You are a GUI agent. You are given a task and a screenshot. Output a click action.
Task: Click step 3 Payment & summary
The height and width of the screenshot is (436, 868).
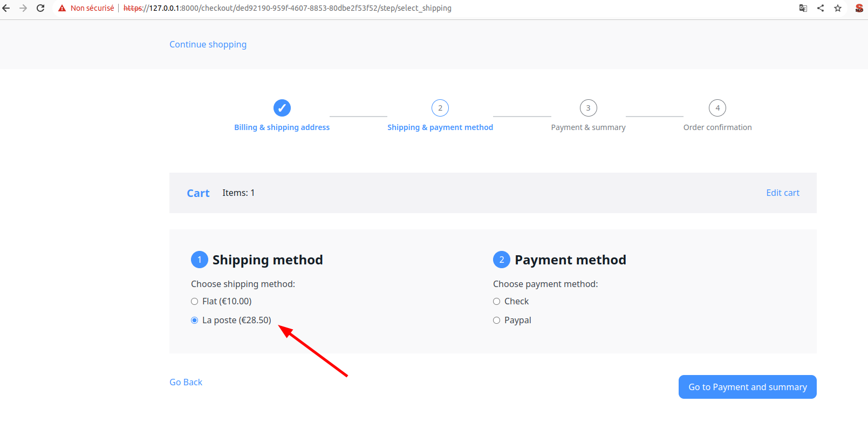(588, 127)
